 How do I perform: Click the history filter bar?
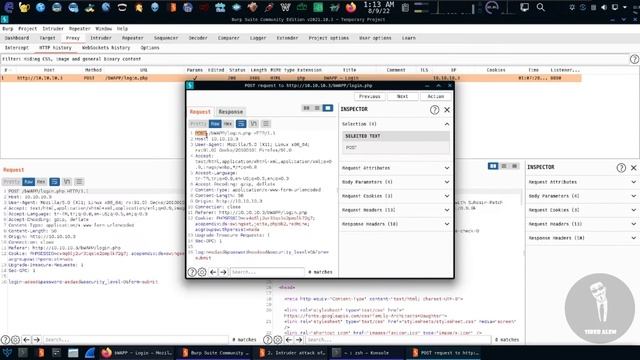(x=314, y=59)
